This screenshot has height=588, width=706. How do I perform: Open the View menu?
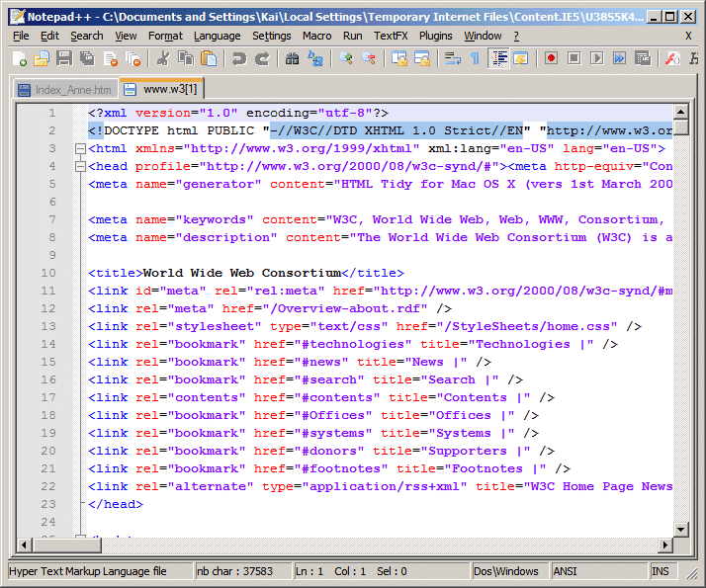pos(126,36)
